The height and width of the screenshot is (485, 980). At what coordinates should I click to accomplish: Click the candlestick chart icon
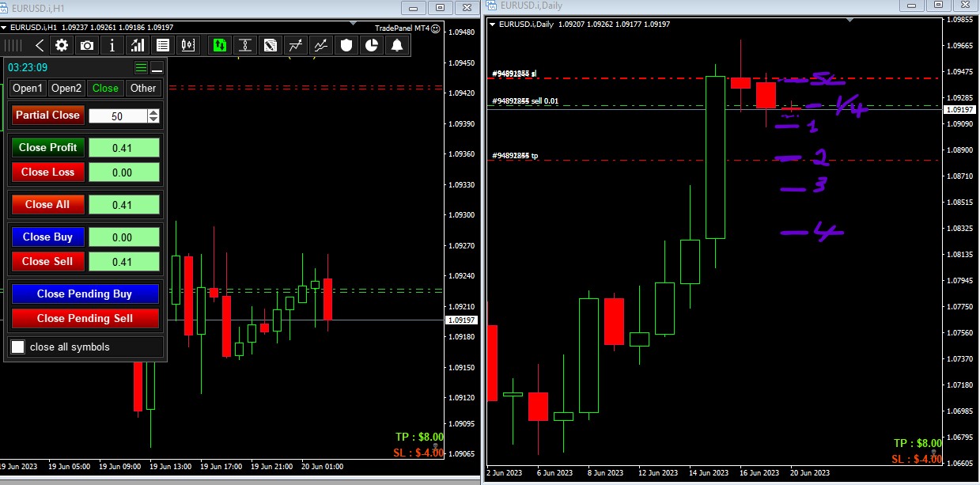point(188,45)
